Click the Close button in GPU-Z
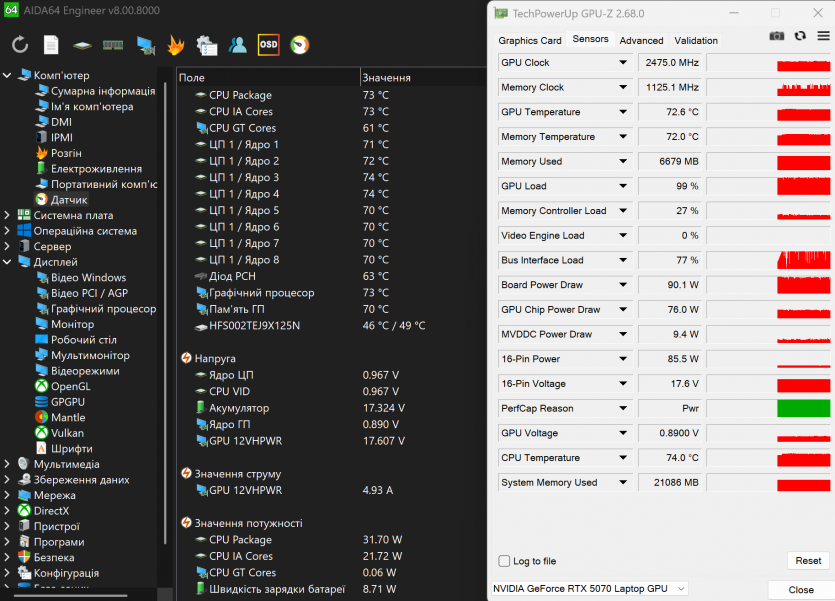The width and height of the screenshot is (835, 601). click(800, 590)
